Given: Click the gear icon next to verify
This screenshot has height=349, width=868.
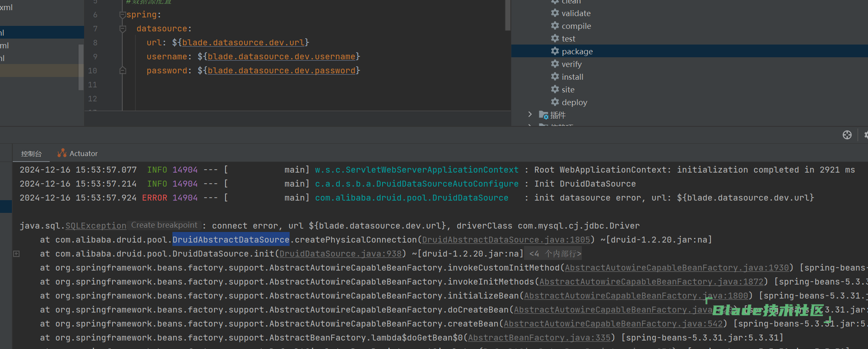Looking at the screenshot, I should tap(555, 64).
